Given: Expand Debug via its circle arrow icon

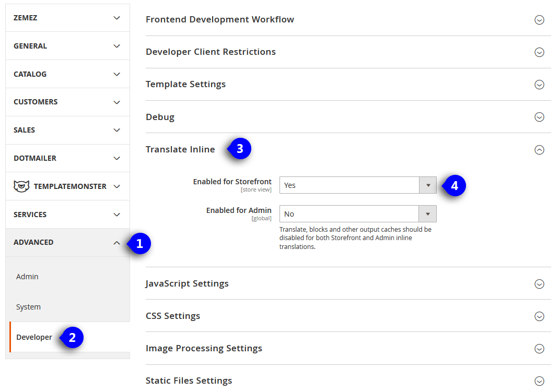Looking at the screenshot, I should point(539,117).
